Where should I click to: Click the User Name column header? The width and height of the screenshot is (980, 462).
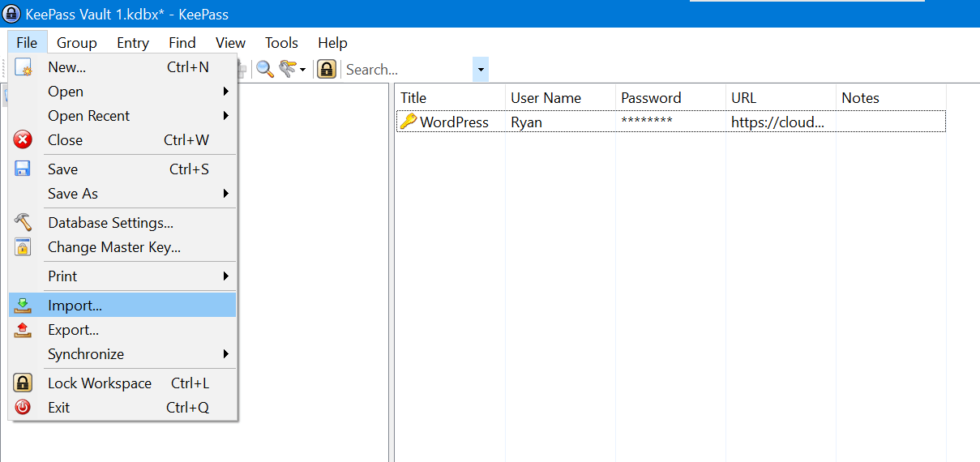(546, 98)
